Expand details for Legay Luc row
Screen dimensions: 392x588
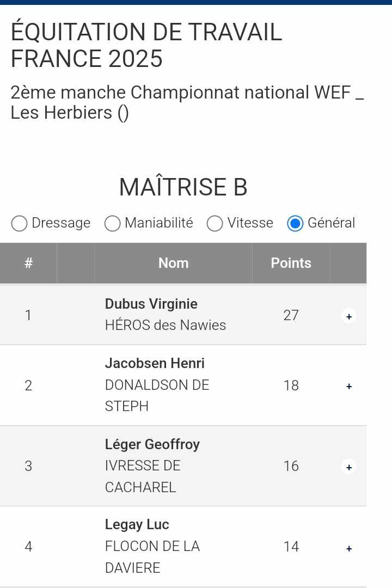[349, 548]
